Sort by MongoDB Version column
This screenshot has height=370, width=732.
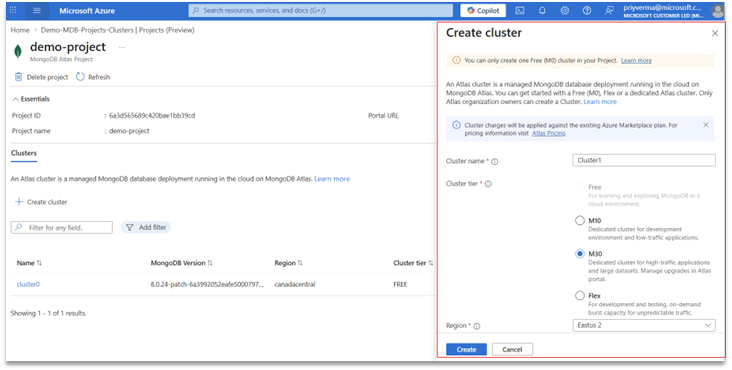tap(181, 263)
